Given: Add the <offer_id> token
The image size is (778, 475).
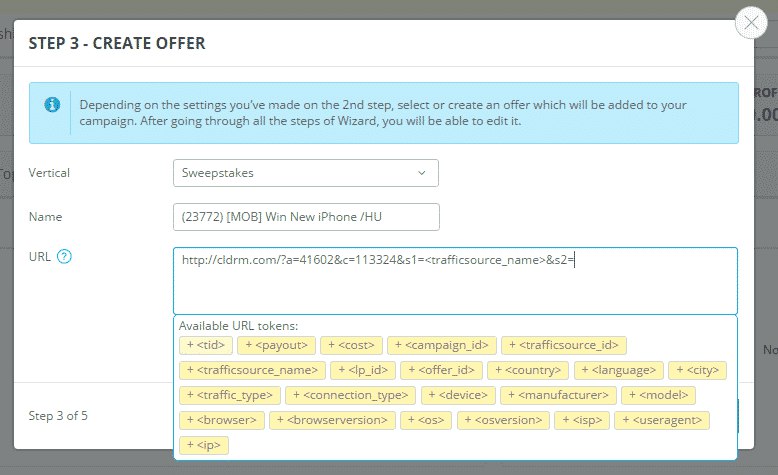Looking at the screenshot, I should click(439, 370).
